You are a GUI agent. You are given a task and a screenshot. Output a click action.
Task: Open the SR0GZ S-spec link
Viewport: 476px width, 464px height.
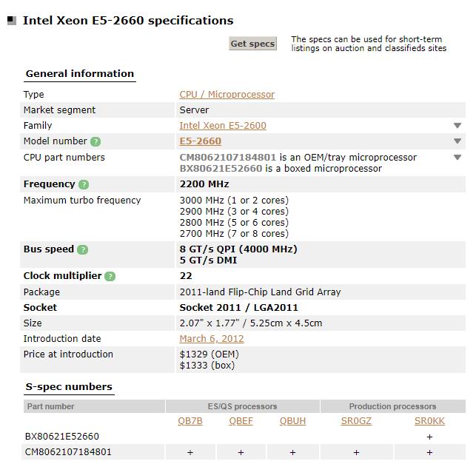356,421
